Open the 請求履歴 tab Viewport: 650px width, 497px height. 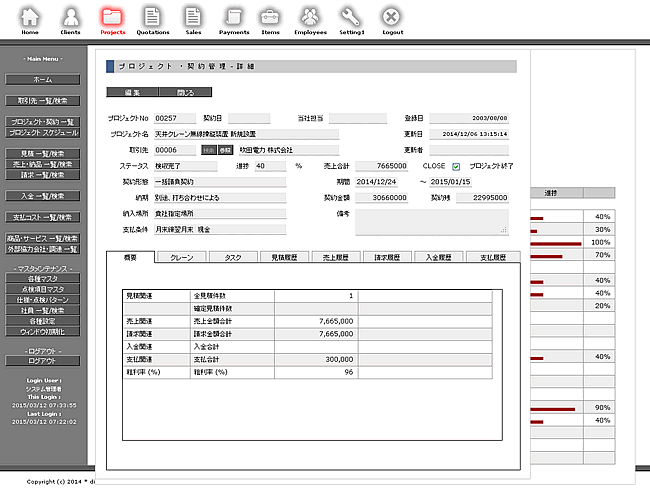coord(387,257)
